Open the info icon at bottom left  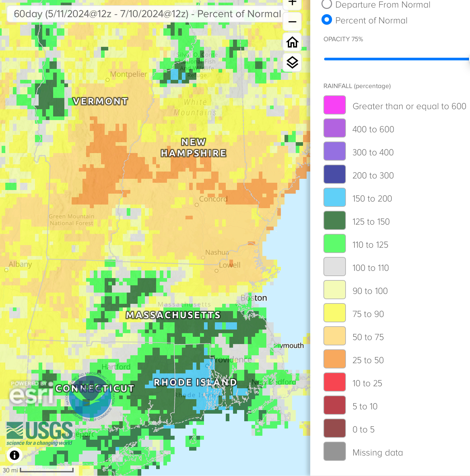click(x=15, y=455)
